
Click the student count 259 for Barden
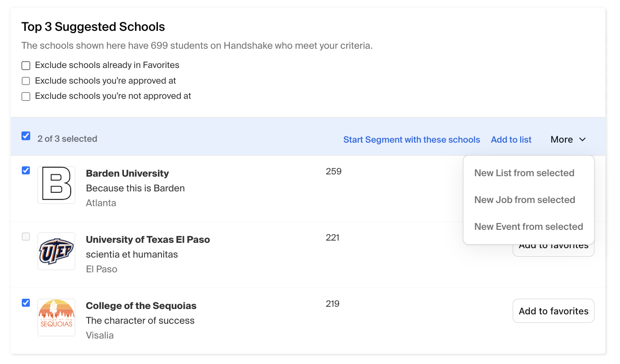click(x=333, y=171)
